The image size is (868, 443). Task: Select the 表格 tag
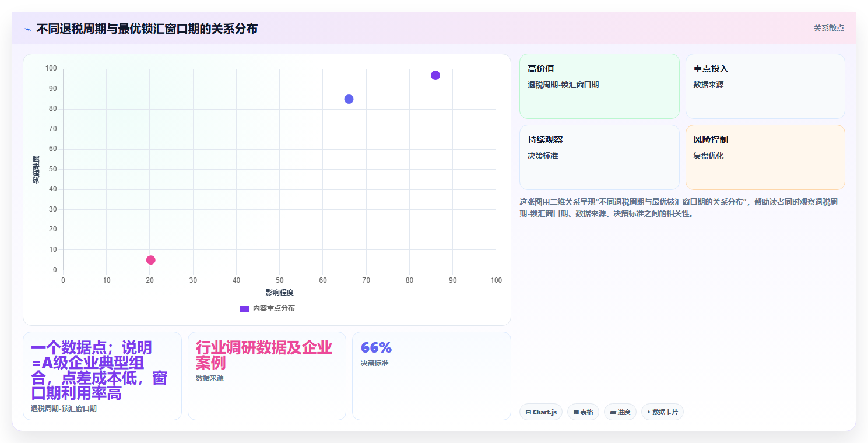click(x=583, y=412)
